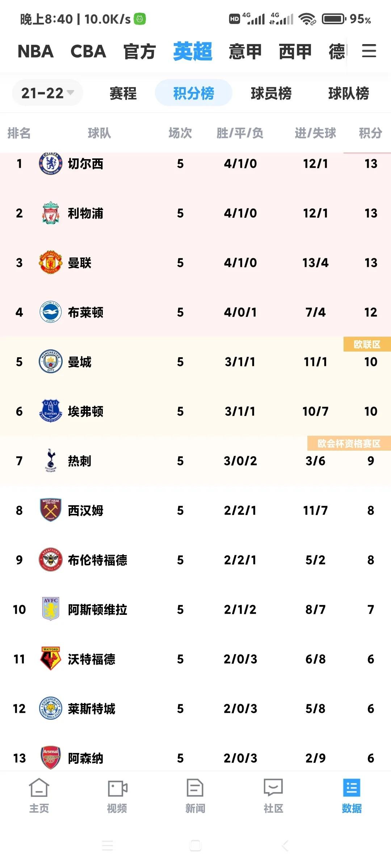Go to 主页 home tab icon
The height and width of the screenshot is (868, 391).
pyautogui.click(x=39, y=788)
